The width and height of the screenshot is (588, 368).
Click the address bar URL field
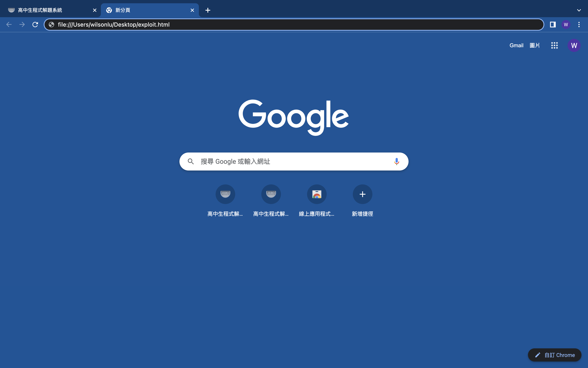point(294,25)
